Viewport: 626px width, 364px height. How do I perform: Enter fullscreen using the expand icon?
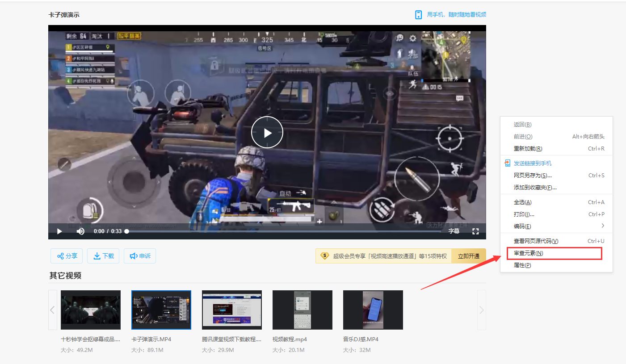[x=475, y=231]
